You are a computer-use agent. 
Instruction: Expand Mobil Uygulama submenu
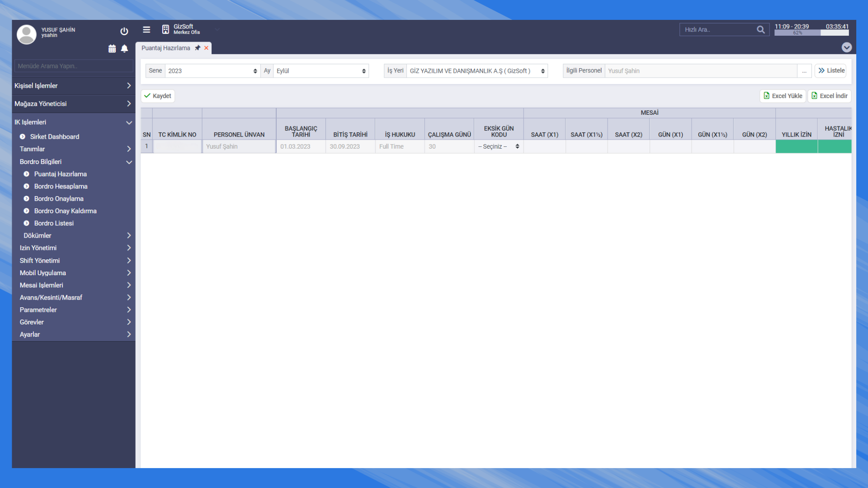[73, 273]
